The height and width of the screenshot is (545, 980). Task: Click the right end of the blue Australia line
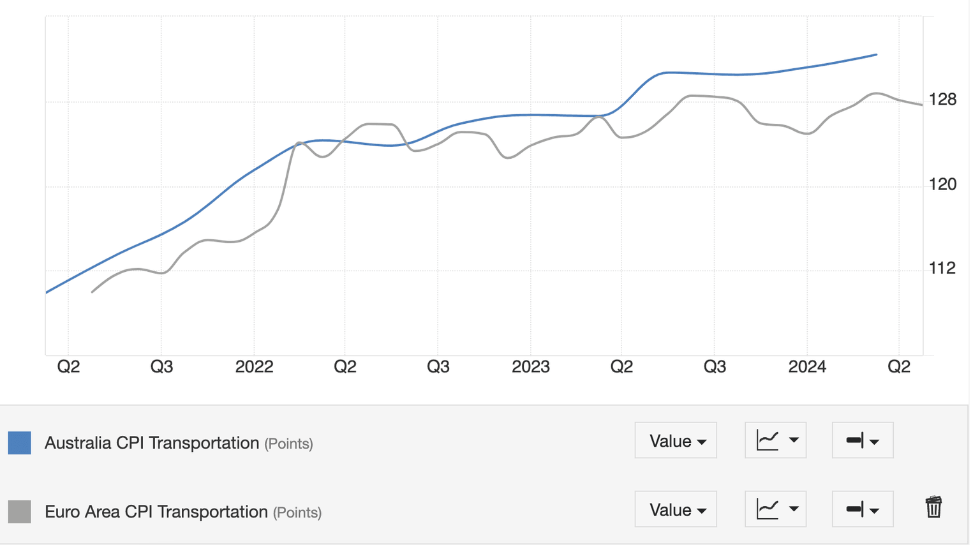(x=876, y=55)
